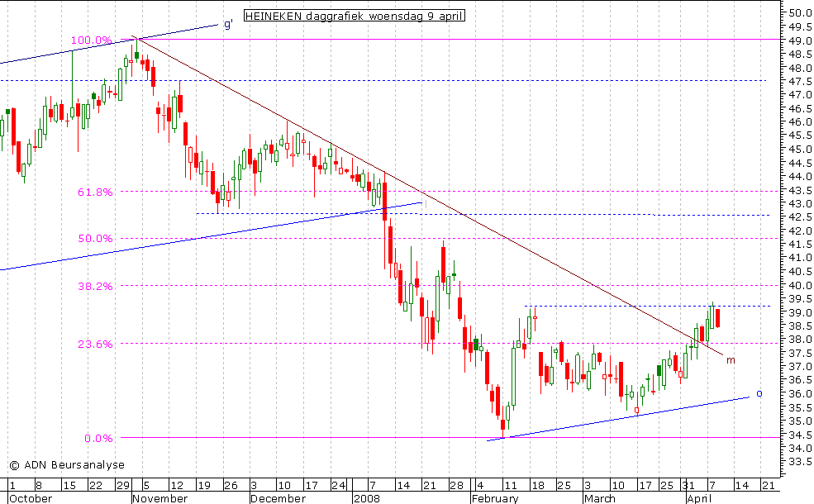Select the '50.0%' Fibonacci retracement label
Image resolution: width=814 pixels, height=504 pixels.
95,238
